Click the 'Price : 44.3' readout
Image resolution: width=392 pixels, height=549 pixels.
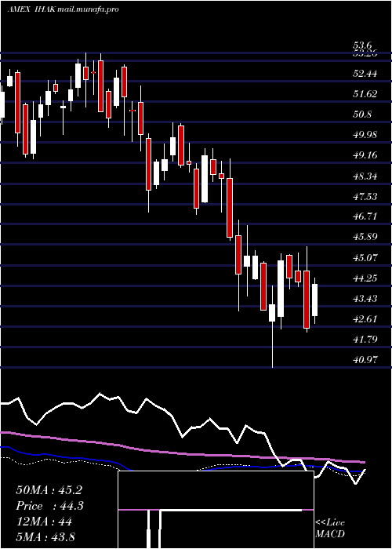49,506
